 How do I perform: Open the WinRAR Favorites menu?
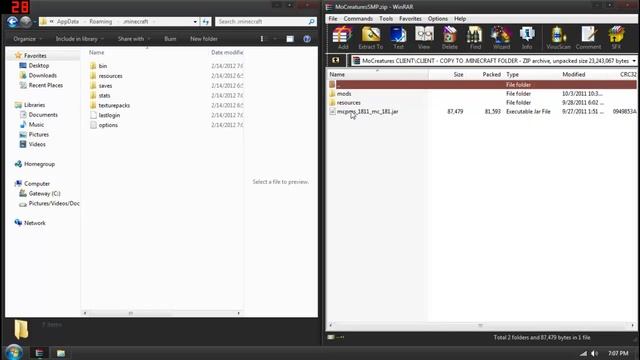pyautogui.click(x=410, y=19)
